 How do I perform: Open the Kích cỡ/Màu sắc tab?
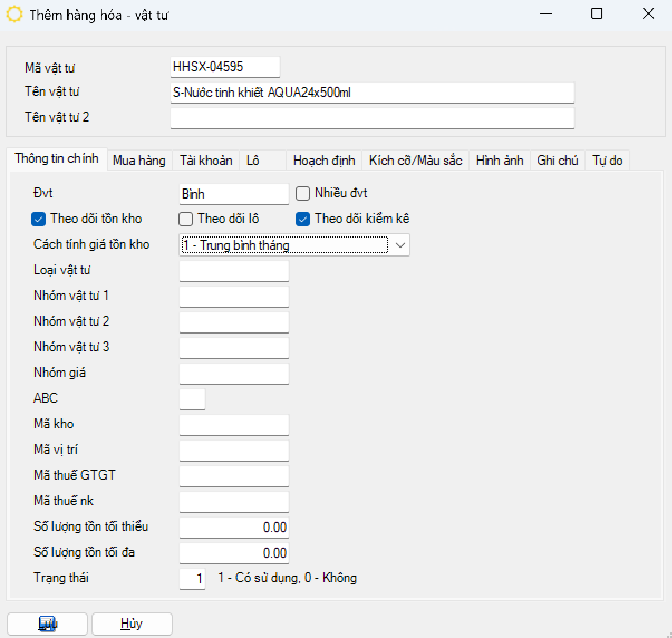click(x=415, y=161)
